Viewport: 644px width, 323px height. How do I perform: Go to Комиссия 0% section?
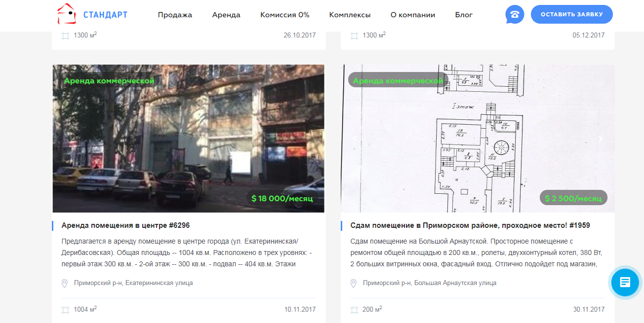tap(284, 15)
